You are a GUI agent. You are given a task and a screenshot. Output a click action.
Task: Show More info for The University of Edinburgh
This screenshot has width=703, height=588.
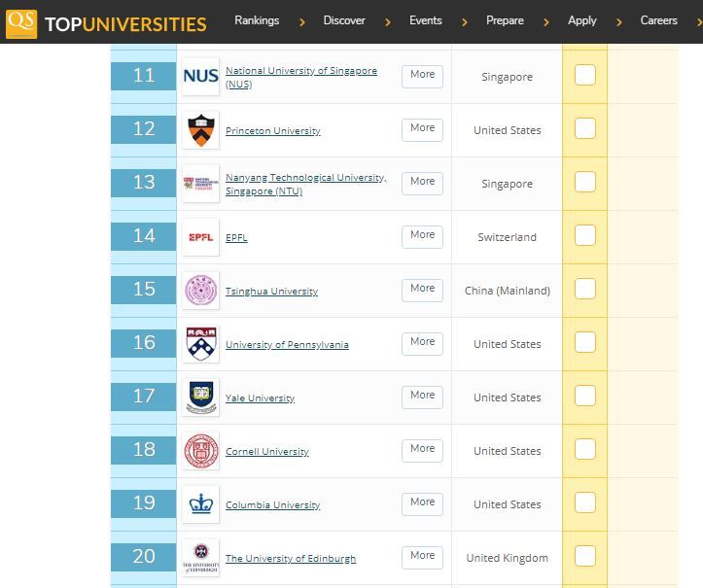coord(422,556)
